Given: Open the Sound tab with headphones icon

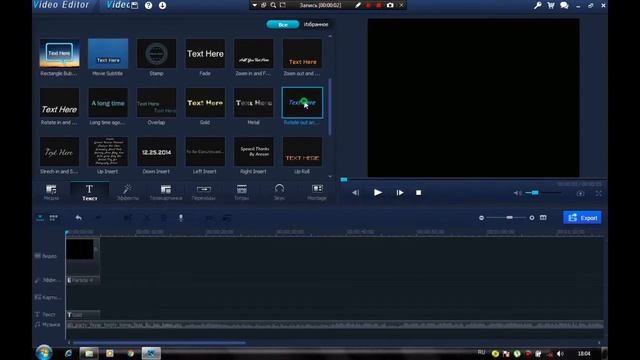Looking at the screenshot, I should pos(279,192).
